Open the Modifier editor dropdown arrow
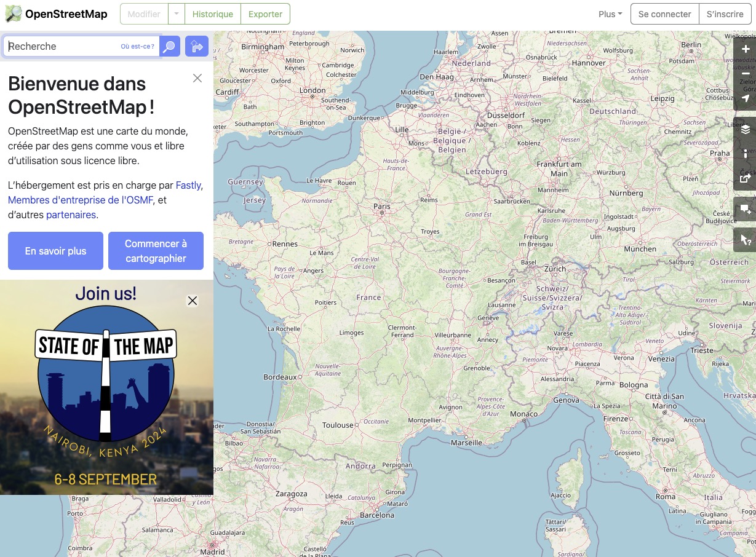The image size is (756, 557). [x=176, y=14]
